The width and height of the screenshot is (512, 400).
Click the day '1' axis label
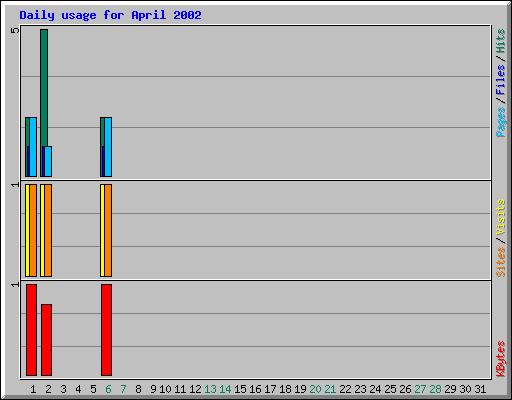pyautogui.click(x=33, y=389)
